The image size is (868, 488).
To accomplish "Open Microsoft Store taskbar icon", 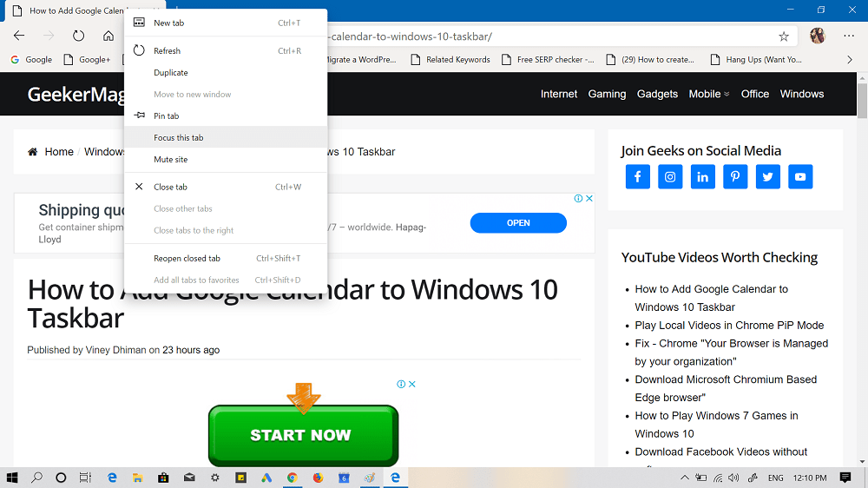I will [x=163, y=478].
